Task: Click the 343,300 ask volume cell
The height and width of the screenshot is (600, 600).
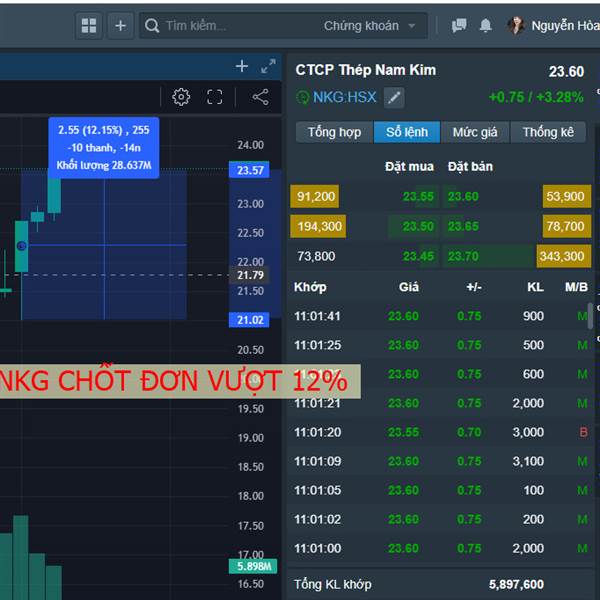Action: [564, 256]
